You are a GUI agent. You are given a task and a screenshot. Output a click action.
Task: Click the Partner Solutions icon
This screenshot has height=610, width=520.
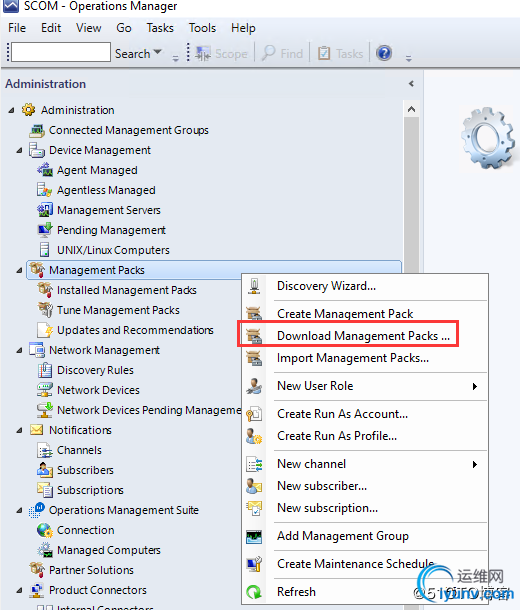tap(37, 570)
